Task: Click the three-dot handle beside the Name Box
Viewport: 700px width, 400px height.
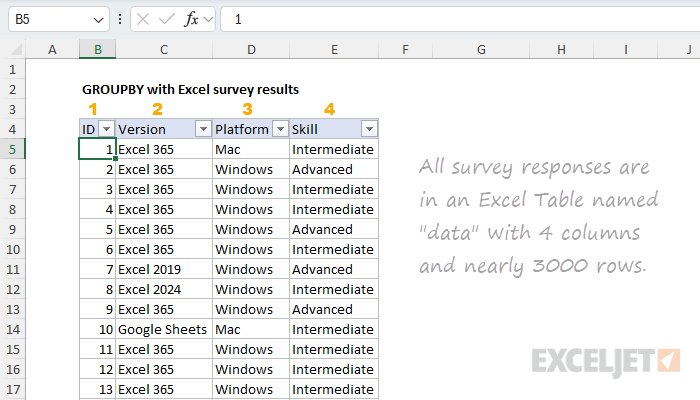Action: [120, 19]
